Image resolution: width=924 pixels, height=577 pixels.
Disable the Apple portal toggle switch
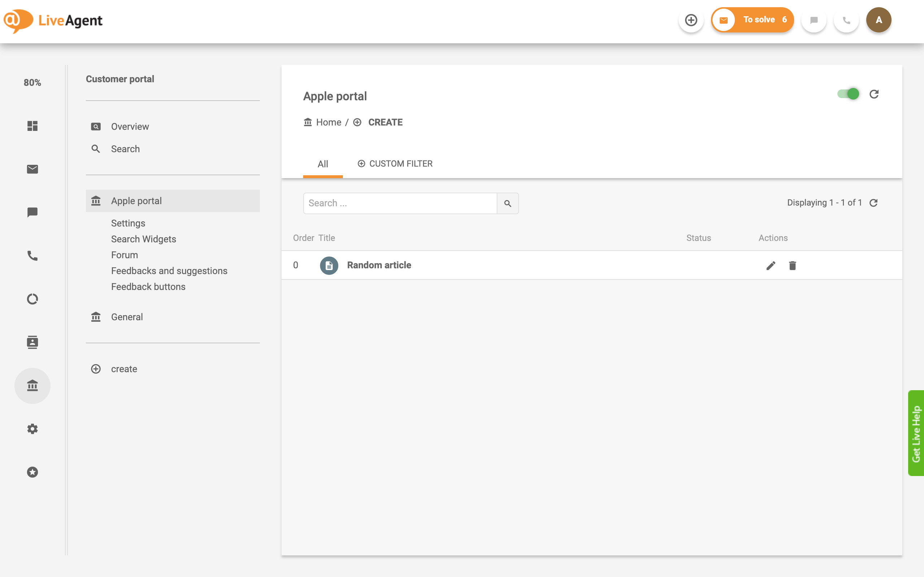(847, 94)
